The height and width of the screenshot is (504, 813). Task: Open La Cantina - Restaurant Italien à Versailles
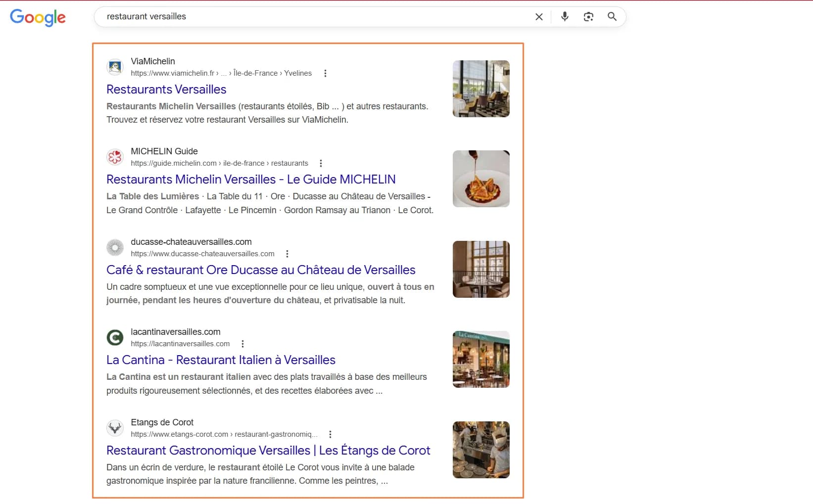pos(221,360)
